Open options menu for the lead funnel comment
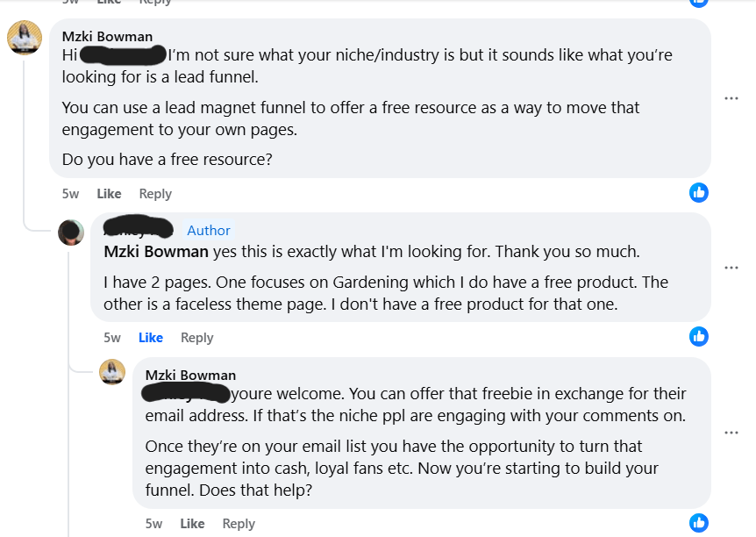Image resolution: width=756 pixels, height=537 pixels. (x=731, y=98)
